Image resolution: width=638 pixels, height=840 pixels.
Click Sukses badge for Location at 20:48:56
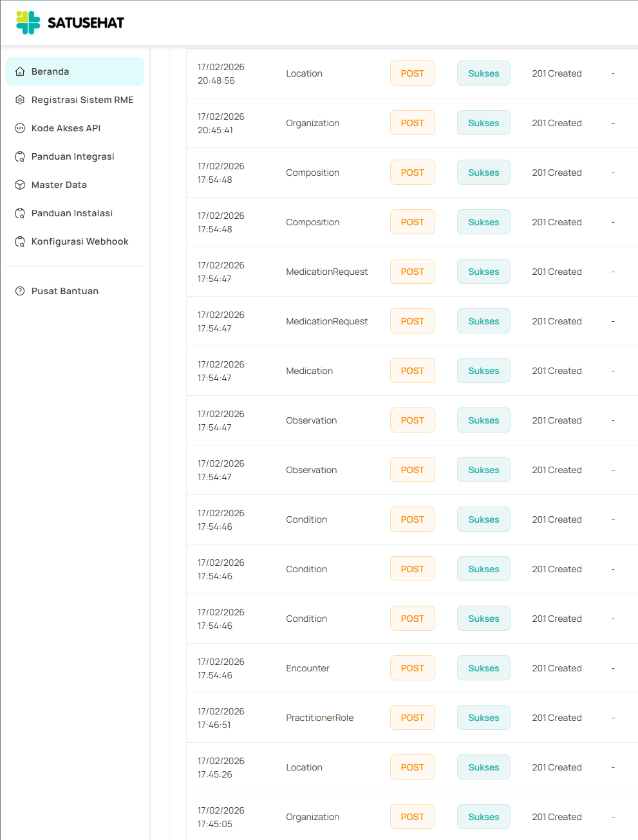click(x=483, y=73)
